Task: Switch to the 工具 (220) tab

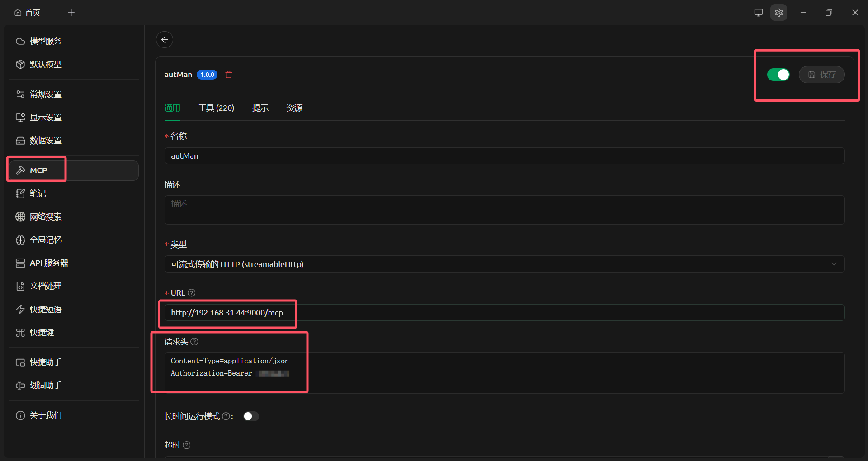Action: pos(216,108)
